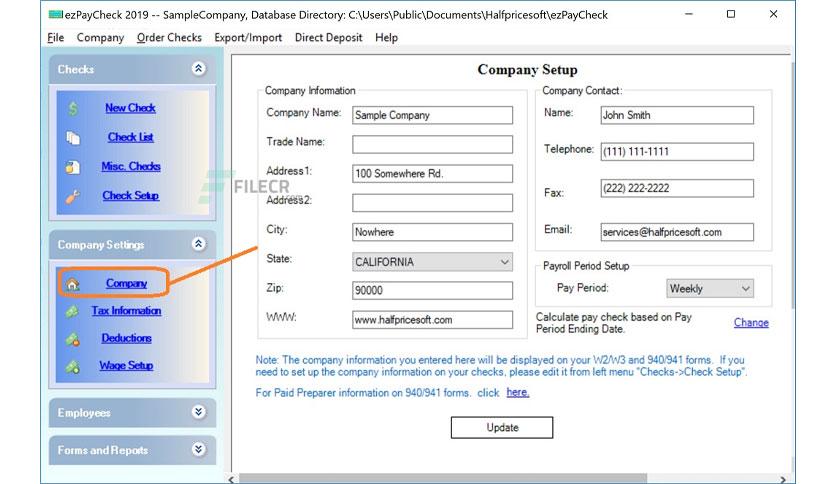Click the Company house icon

click(73, 284)
